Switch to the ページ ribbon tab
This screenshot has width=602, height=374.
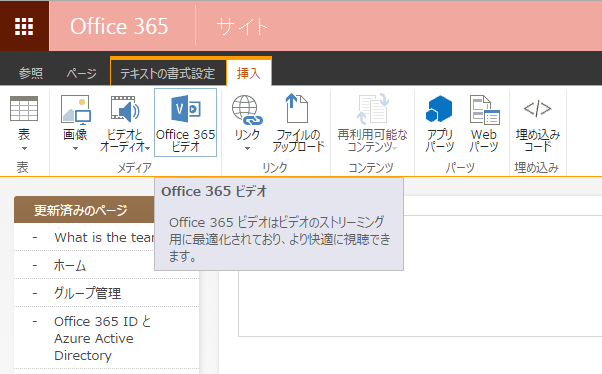coord(81,73)
